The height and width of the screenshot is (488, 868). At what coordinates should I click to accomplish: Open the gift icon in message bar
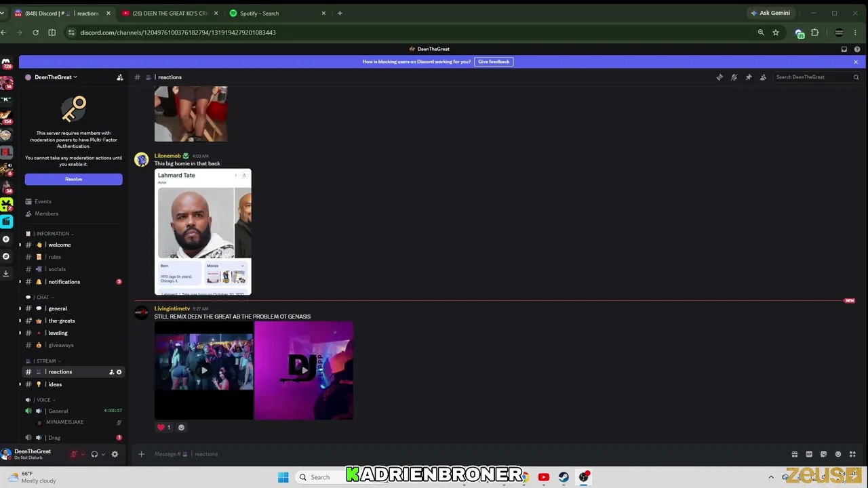click(x=795, y=454)
